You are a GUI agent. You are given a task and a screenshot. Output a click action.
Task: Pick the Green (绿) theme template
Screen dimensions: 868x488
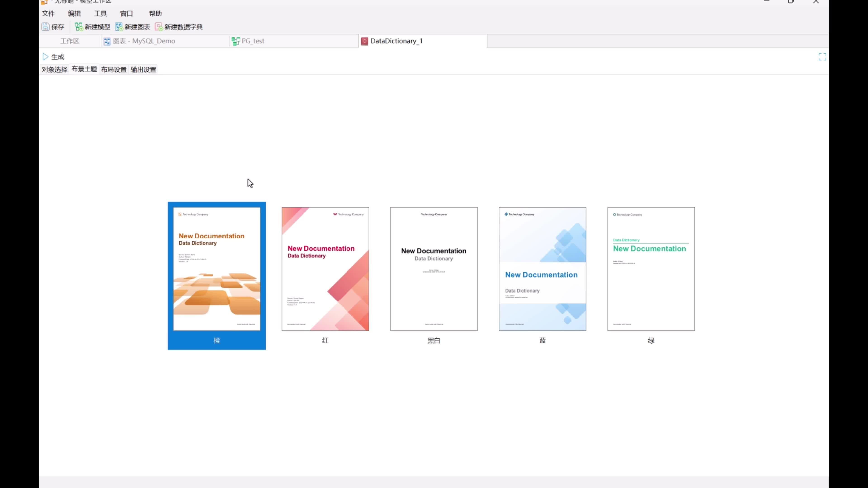point(651,269)
